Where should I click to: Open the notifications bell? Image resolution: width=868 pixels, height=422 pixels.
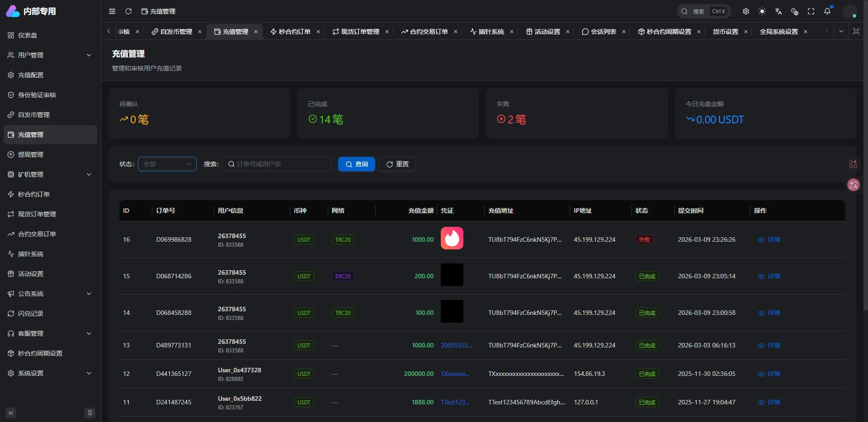(827, 11)
